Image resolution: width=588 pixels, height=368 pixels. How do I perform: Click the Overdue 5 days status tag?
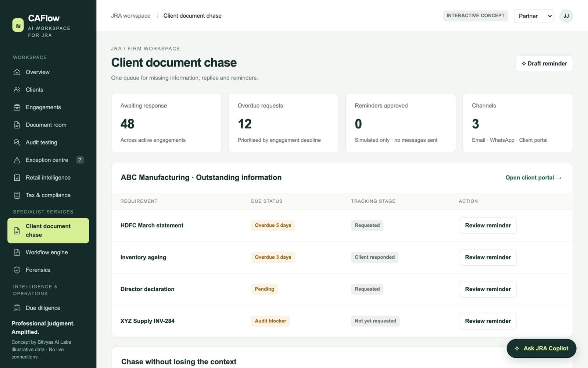click(x=273, y=226)
